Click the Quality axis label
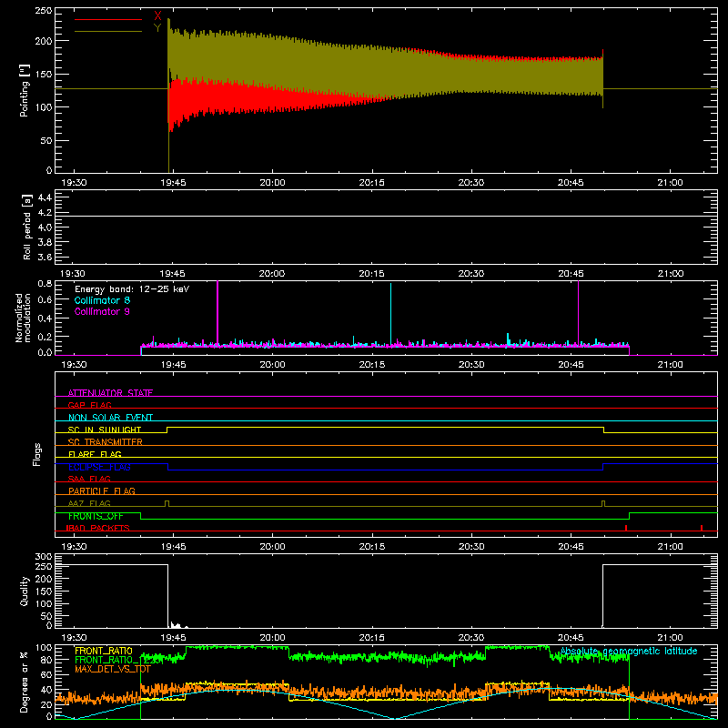 (x=25, y=591)
